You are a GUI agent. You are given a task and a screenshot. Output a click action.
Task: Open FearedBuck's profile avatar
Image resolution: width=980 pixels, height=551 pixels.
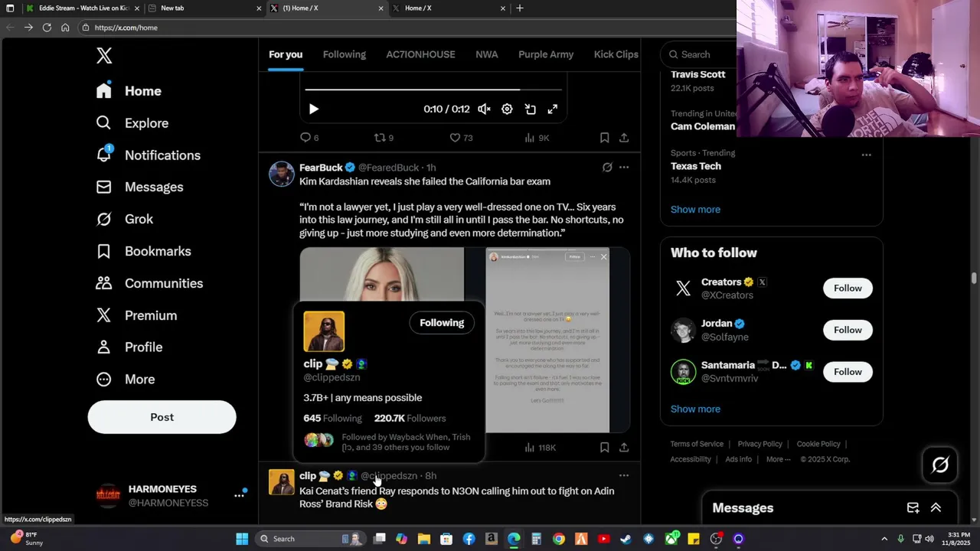point(281,174)
